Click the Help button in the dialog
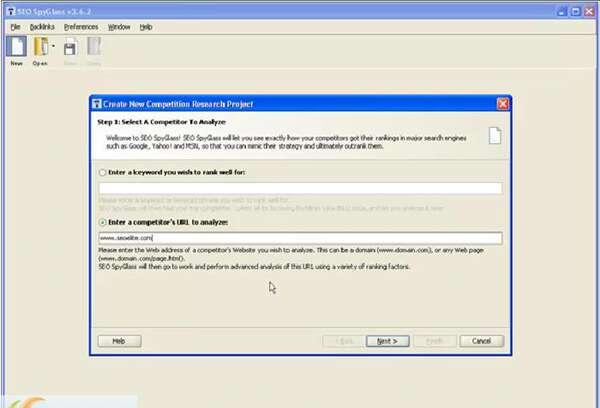The height and width of the screenshot is (408, 600). [x=118, y=340]
